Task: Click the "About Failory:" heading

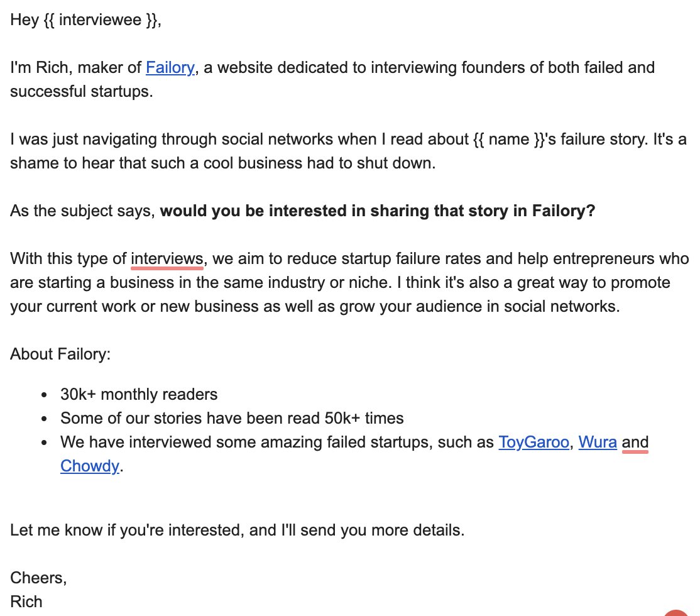Action: coord(60,354)
